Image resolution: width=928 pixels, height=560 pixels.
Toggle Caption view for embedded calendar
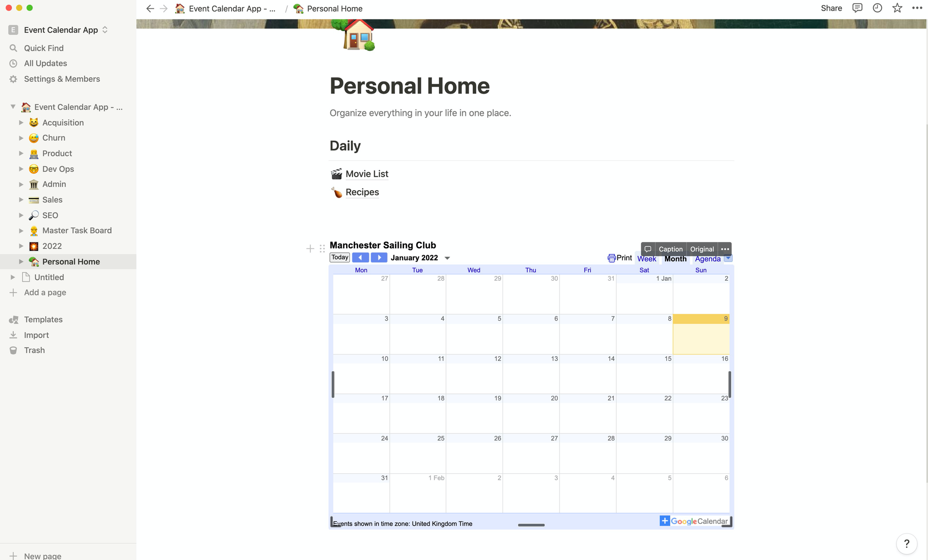coord(670,249)
